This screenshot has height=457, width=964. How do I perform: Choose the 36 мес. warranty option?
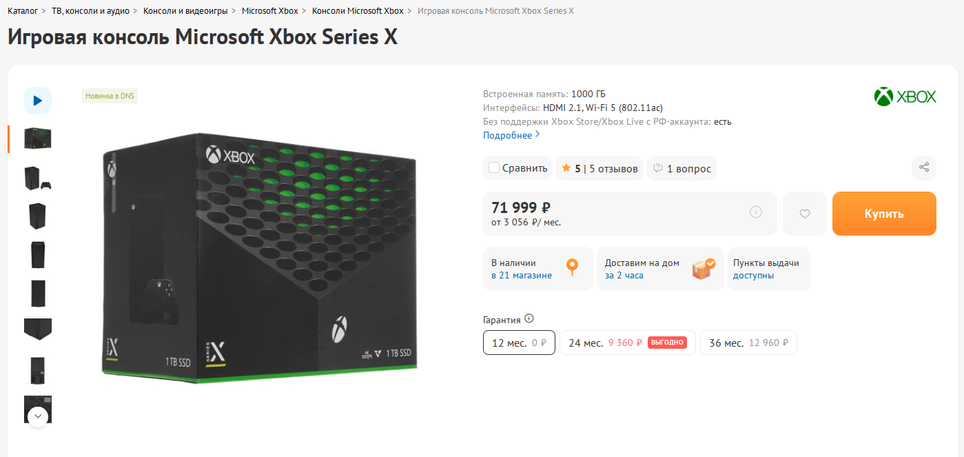click(x=748, y=343)
